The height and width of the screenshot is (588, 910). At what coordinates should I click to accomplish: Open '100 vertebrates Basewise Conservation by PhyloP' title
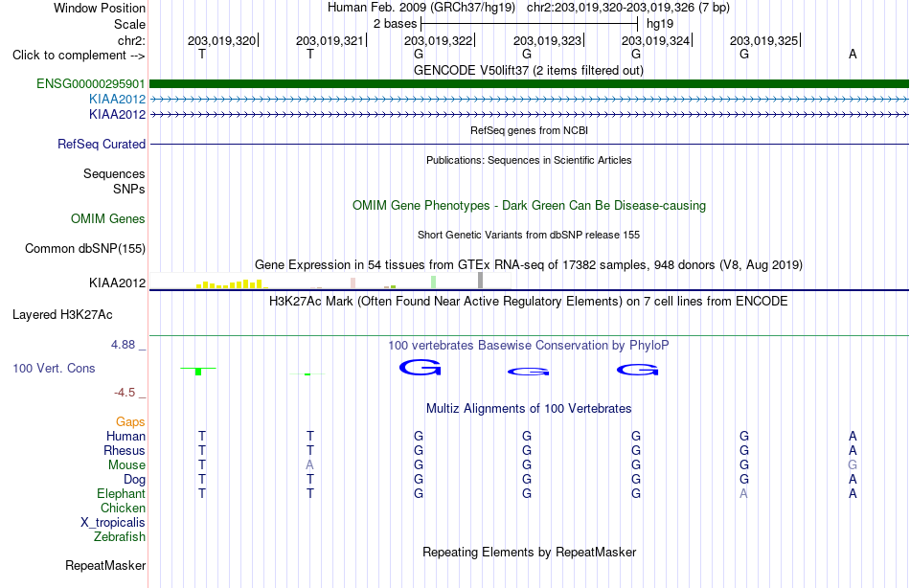coord(528,346)
